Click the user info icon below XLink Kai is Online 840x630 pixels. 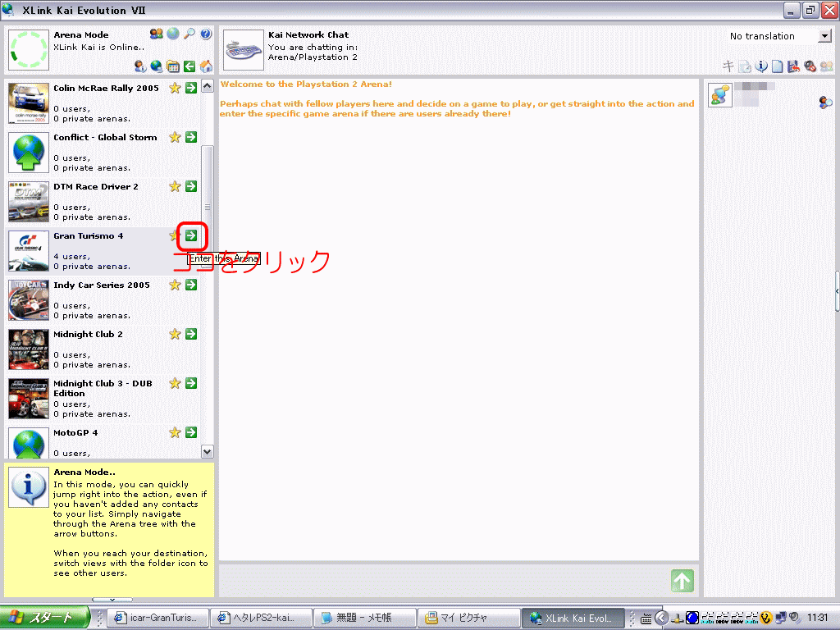tap(140, 66)
